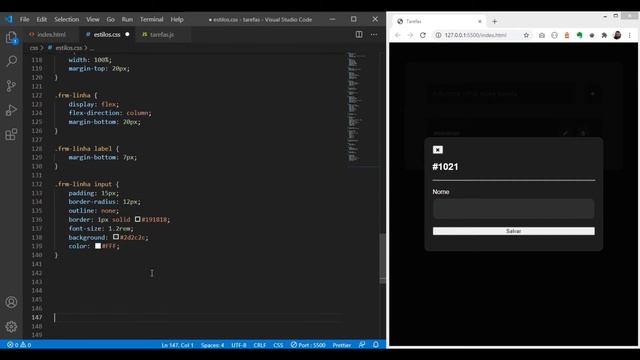640x360 pixels.
Task: Click the feedback icon in status bar
Action: [362, 345]
